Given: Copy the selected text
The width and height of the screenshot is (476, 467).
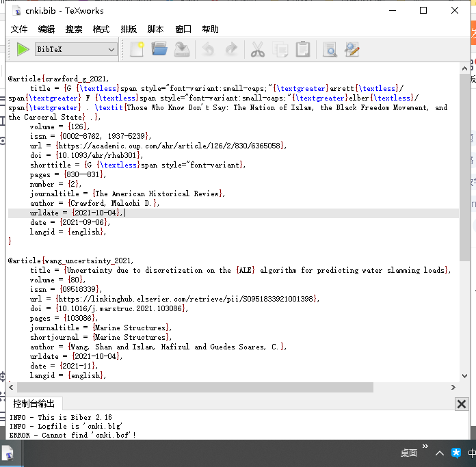Looking at the screenshot, I should [280, 49].
